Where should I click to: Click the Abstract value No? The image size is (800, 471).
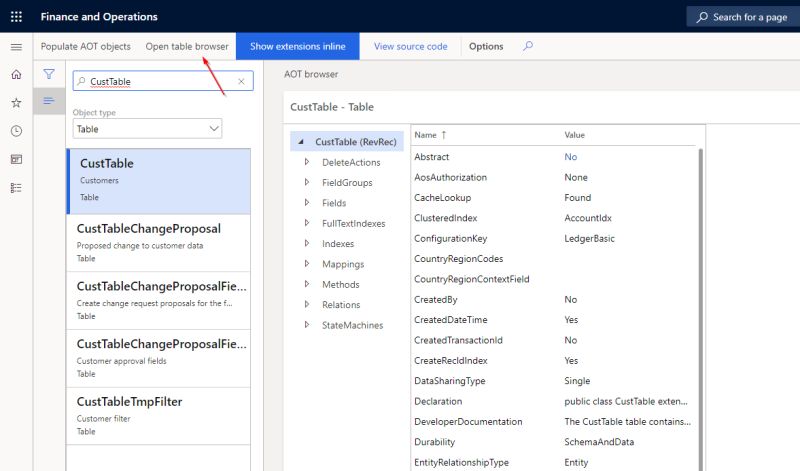570,157
